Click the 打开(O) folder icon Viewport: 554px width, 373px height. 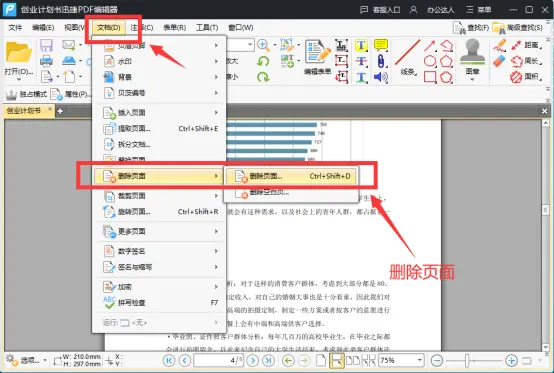tap(19, 52)
